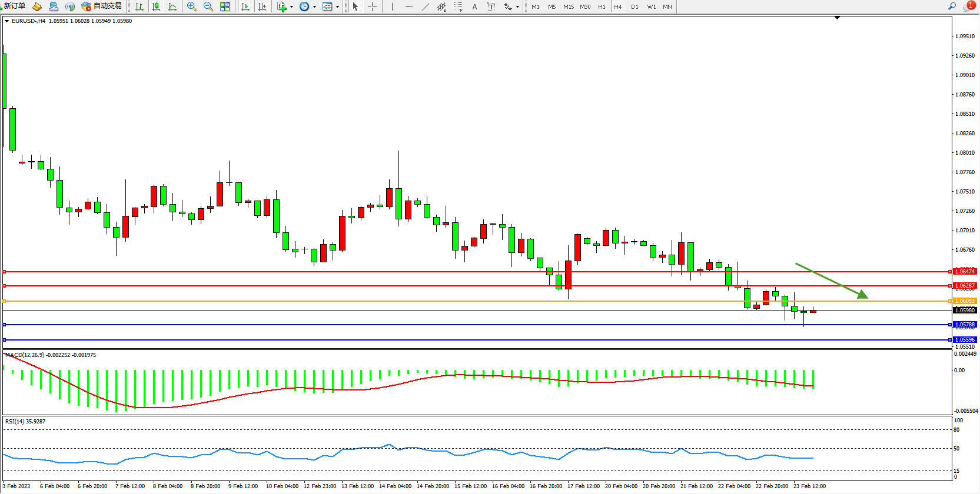
Task: Select the Crosshair tool
Action: click(x=372, y=6)
